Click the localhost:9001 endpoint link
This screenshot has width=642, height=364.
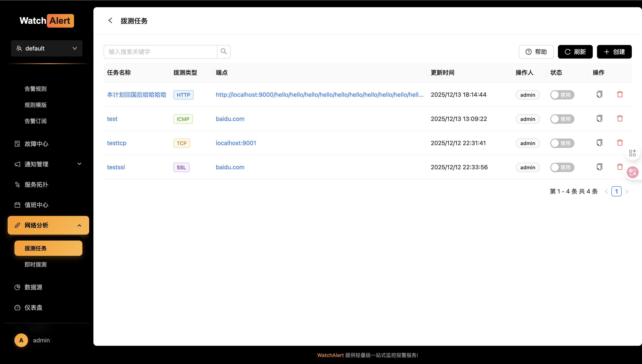(236, 143)
